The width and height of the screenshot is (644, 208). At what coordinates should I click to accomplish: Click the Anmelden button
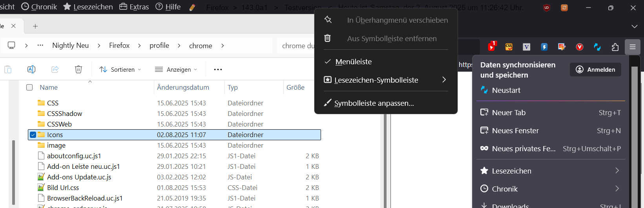(595, 69)
